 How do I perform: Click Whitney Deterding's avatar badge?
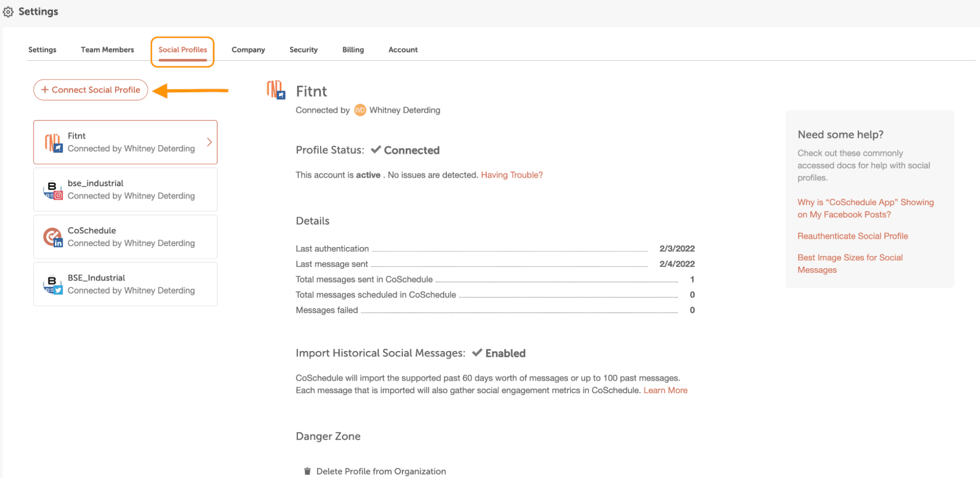[x=360, y=110]
